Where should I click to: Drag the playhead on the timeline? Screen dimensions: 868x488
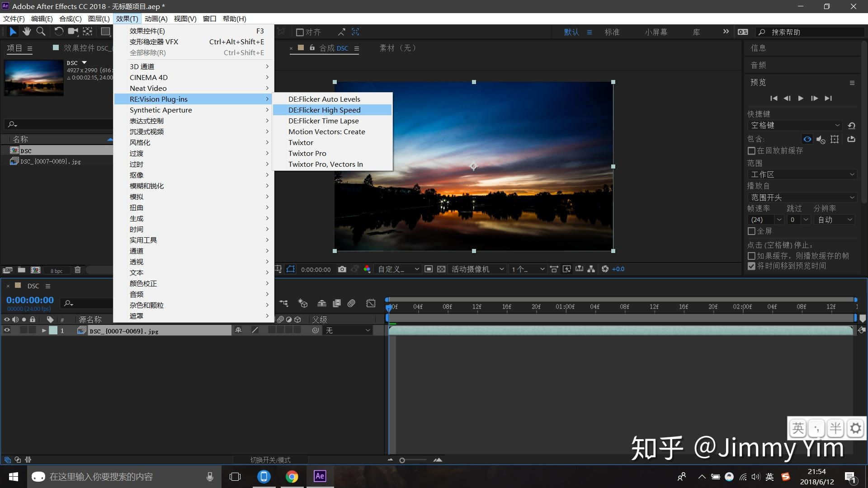388,305
